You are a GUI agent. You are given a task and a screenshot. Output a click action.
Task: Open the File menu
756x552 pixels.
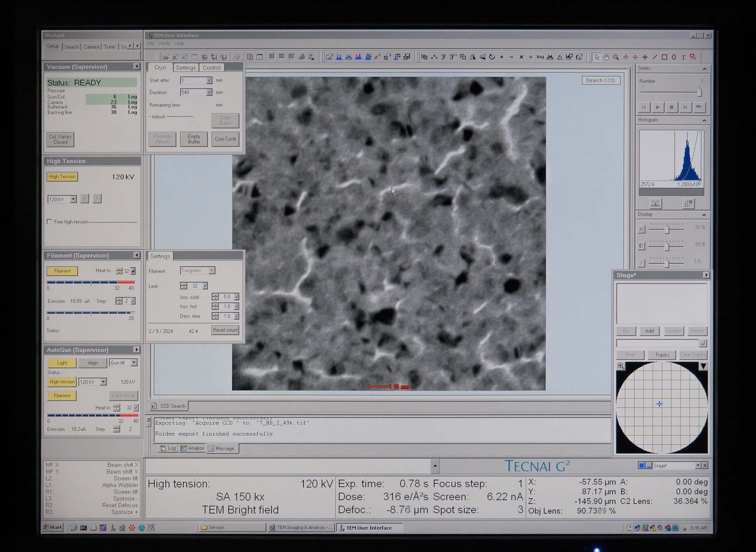click(x=151, y=44)
